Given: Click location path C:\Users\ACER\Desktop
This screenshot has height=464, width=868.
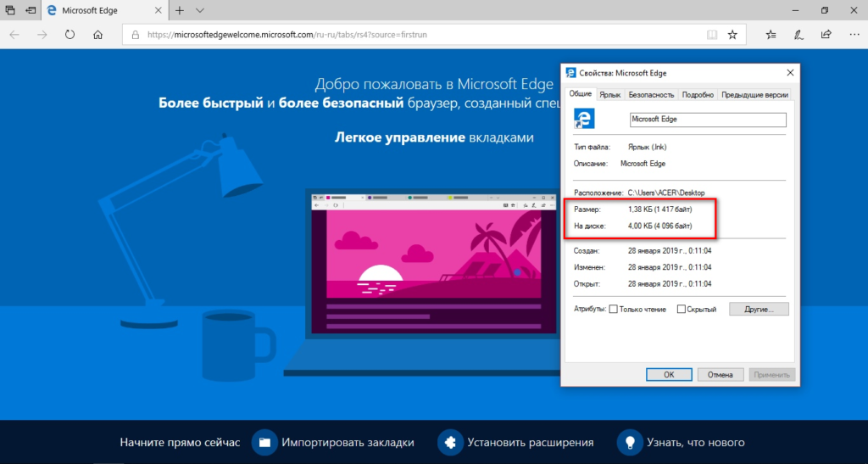Looking at the screenshot, I should [x=666, y=193].
